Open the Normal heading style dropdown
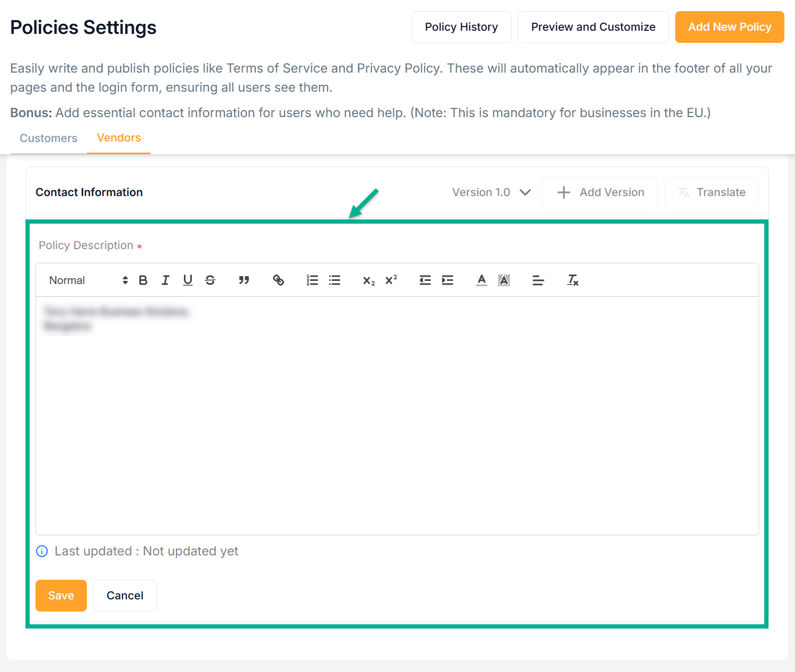Image resolution: width=795 pixels, height=672 pixels. point(88,280)
